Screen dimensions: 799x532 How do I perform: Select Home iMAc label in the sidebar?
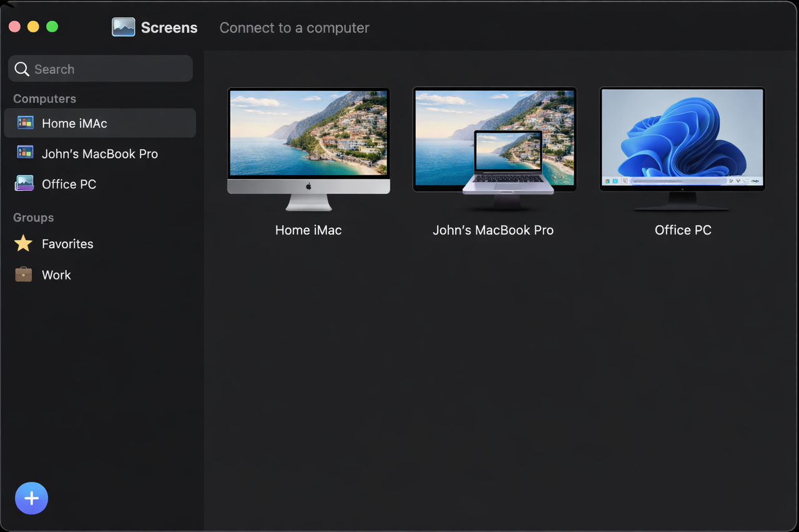74,123
